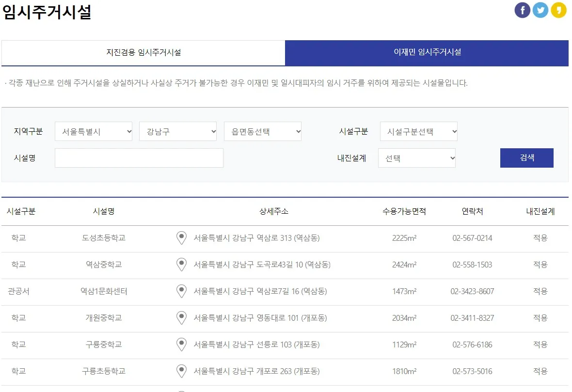Share the page via the KakaoTalk icon

(558, 10)
